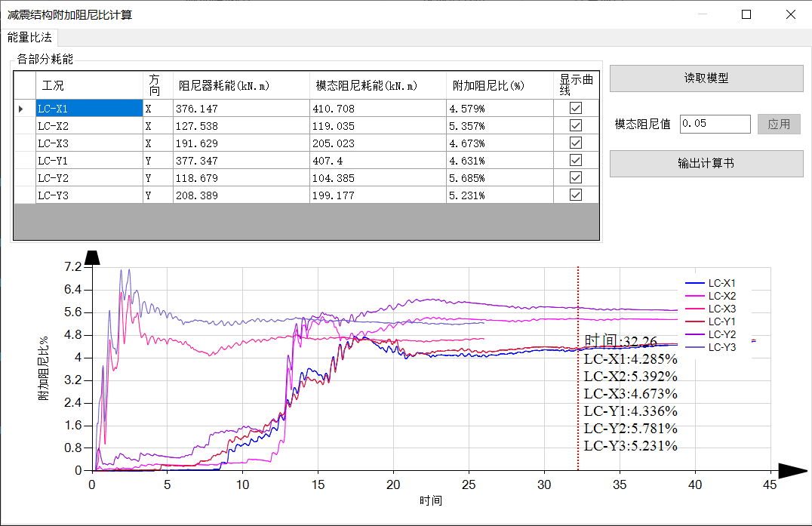Switch to the 能量比法 tab
This screenshot has height=526, width=812.
coord(29,38)
